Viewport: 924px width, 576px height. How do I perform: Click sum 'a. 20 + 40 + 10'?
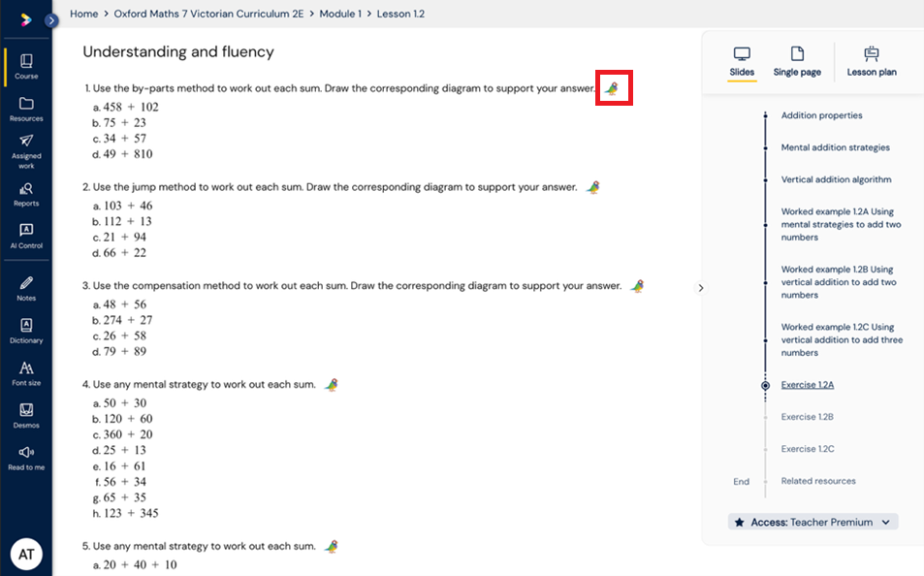pos(135,564)
